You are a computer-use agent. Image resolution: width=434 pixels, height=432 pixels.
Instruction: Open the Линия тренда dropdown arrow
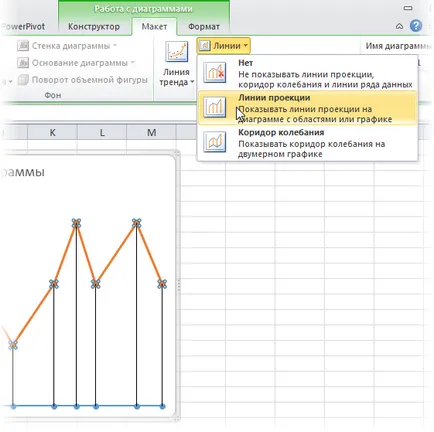tap(192, 82)
